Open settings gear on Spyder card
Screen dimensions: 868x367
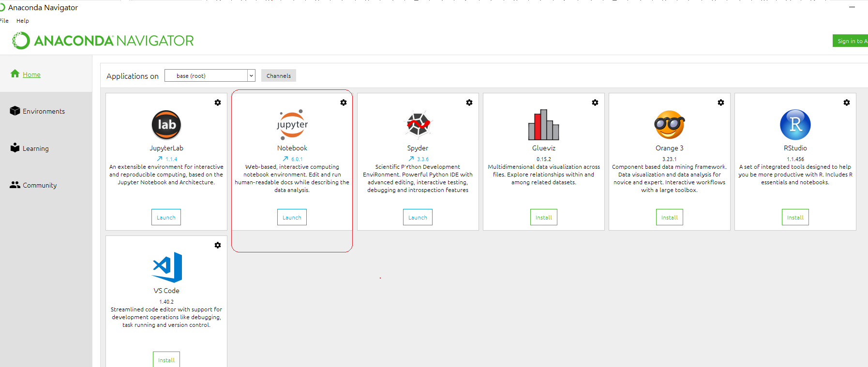(x=469, y=103)
